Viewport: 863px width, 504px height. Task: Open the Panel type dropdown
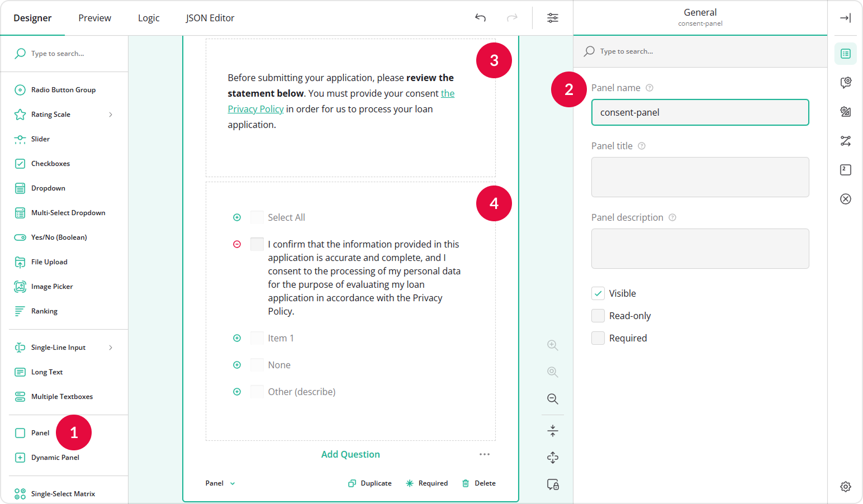pos(220,483)
